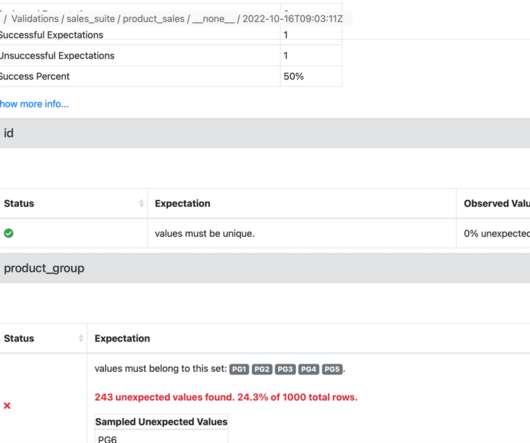Open Validations in the breadcrumb
Viewport: 530px width, 443px height.
point(35,19)
